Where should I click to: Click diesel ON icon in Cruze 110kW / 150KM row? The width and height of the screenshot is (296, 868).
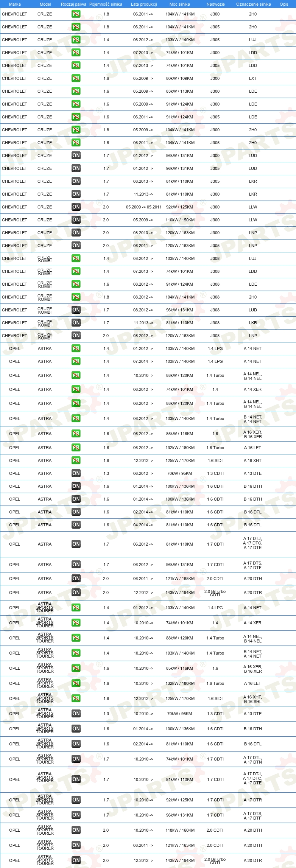coord(76,220)
